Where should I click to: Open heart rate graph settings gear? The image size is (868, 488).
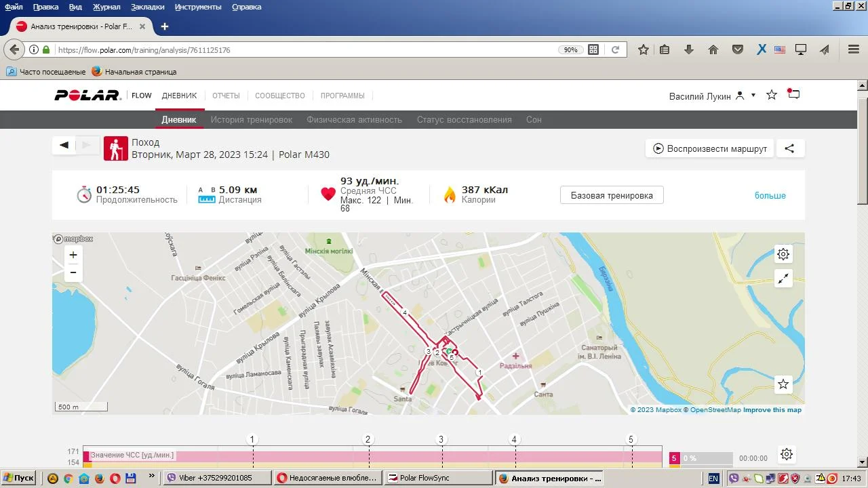point(786,454)
